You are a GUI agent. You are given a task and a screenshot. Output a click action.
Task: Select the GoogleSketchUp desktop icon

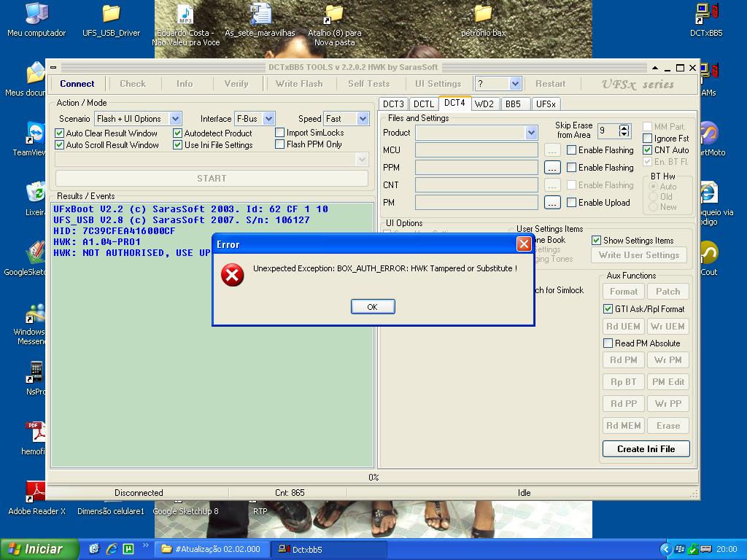(x=36, y=252)
